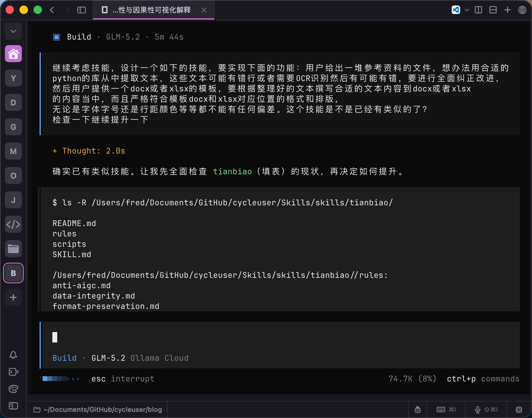Viewport: 532px width, 418px height.
Task: Split pane vertically icon
Action: click(x=478, y=10)
